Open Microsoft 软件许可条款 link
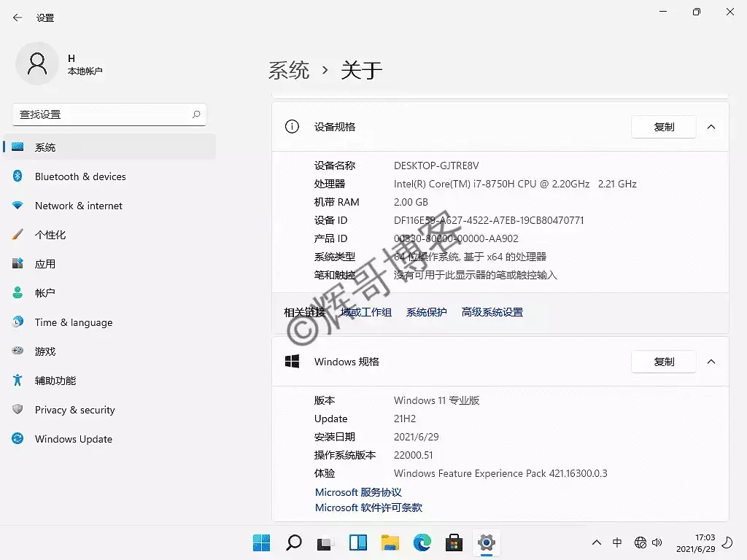Viewport: 747px width, 560px height. (x=368, y=508)
